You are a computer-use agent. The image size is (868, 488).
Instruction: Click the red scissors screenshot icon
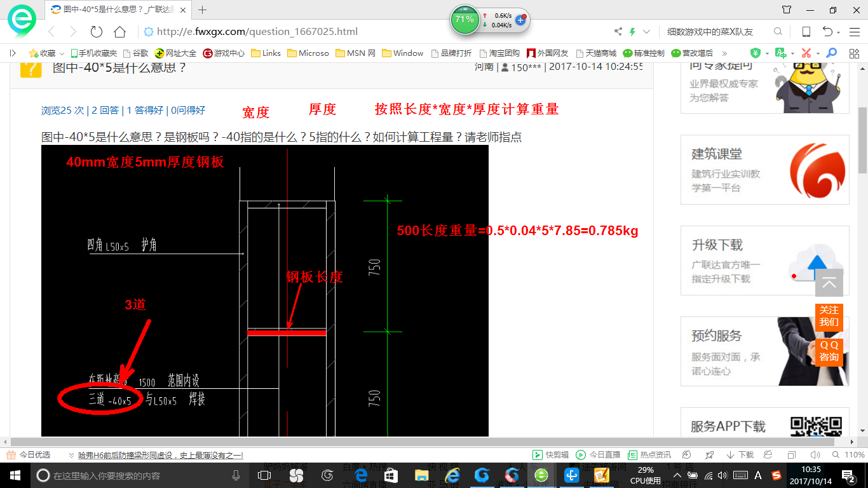806,53
